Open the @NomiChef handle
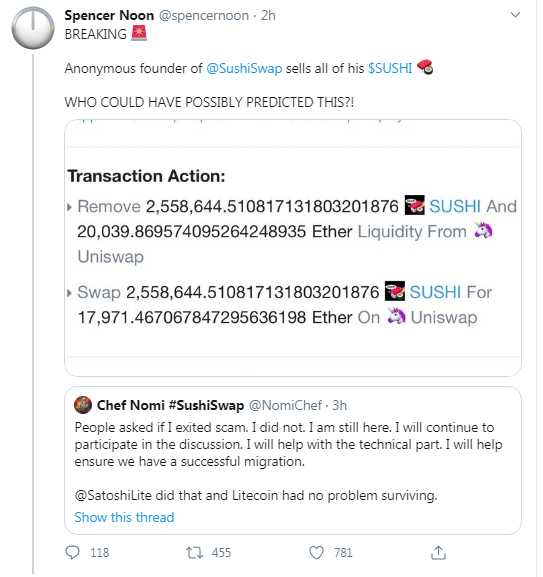 [285, 405]
